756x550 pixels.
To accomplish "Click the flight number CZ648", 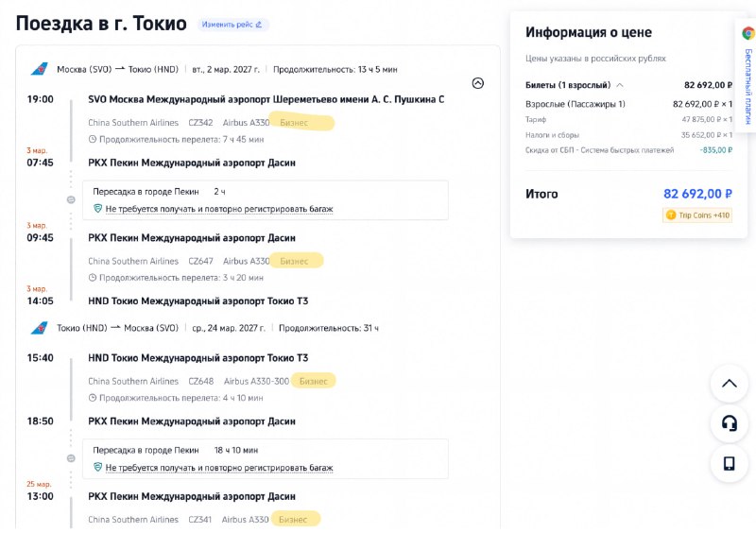I will pos(201,381).
